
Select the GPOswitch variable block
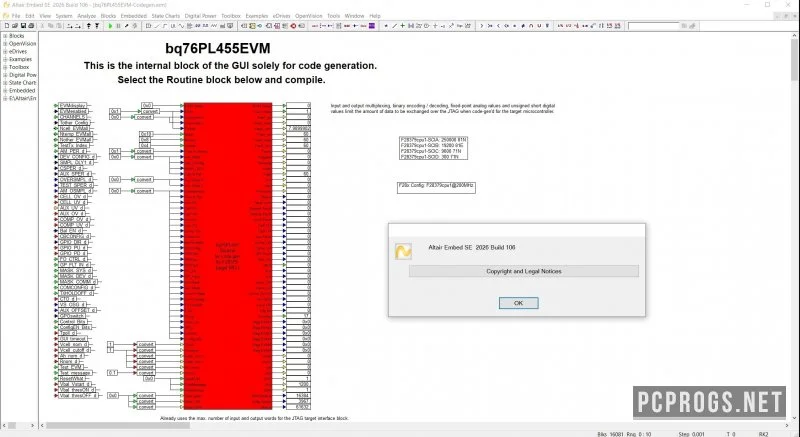[71, 316]
